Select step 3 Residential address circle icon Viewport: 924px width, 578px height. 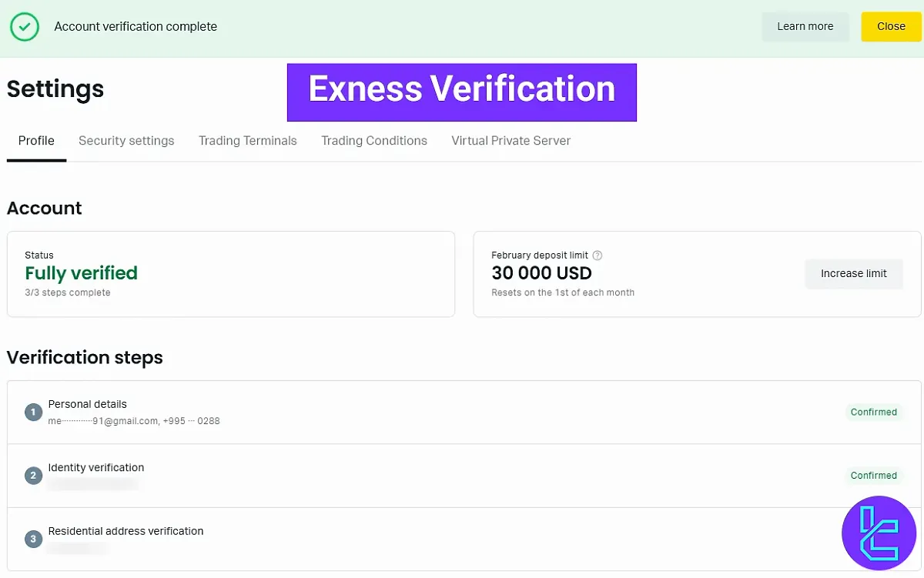point(33,539)
